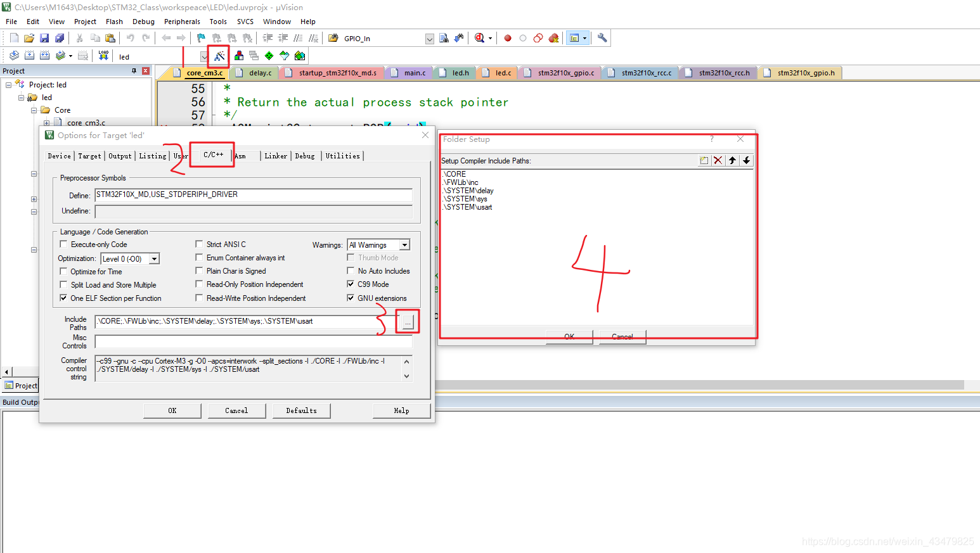Click the Pack Installer icon
Image resolution: width=980 pixels, height=553 pixels.
click(300, 56)
